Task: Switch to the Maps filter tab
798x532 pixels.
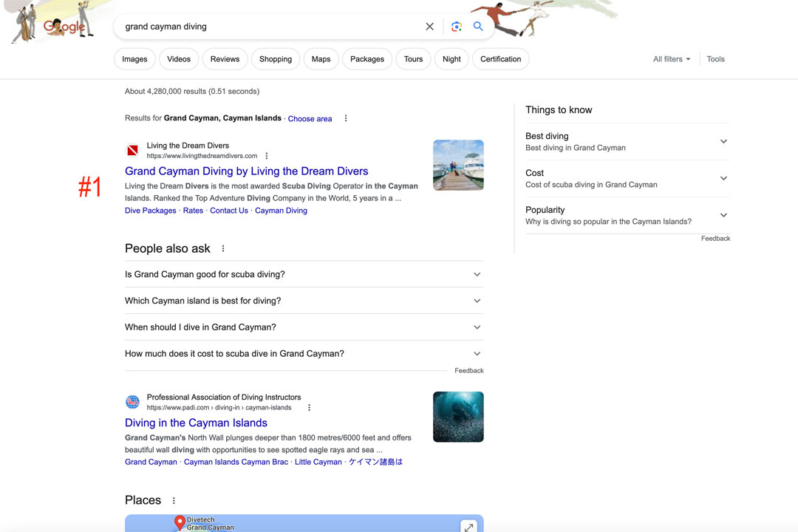Action: tap(321, 59)
